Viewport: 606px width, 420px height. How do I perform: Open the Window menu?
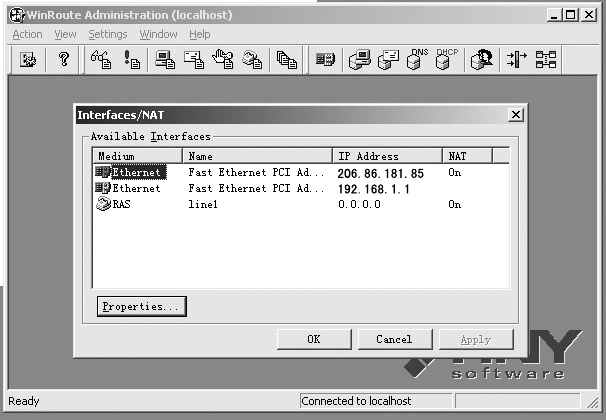point(158,34)
